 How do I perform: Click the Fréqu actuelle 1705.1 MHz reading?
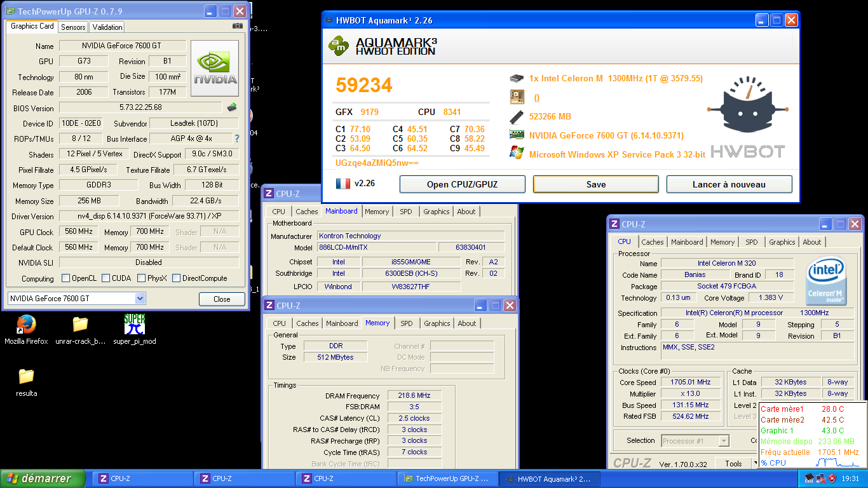(810, 452)
